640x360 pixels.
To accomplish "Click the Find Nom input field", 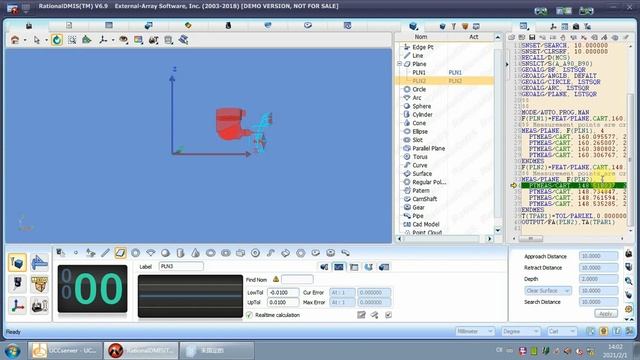I will (297, 280).
